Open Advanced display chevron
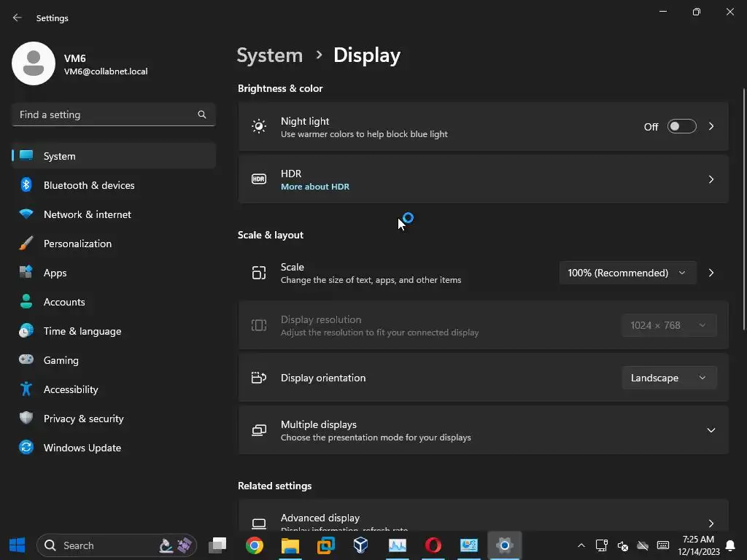 point(711,524)
